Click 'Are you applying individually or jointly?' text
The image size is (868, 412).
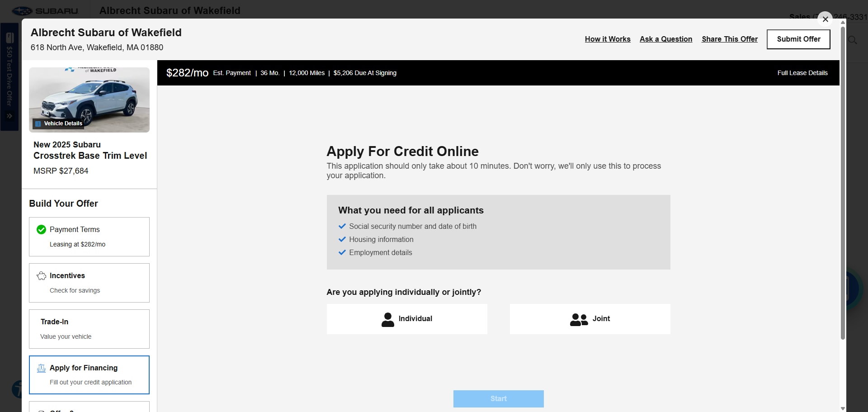point(404,292)
